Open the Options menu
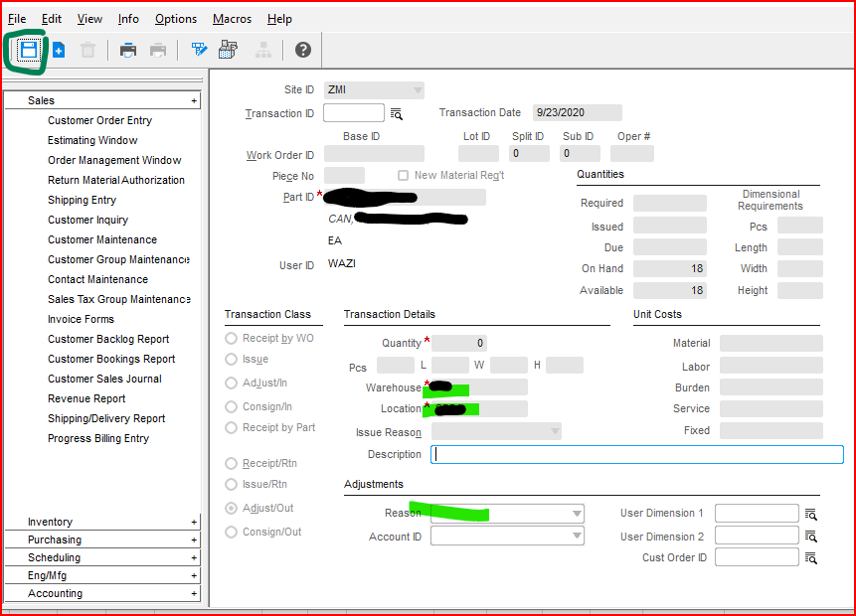This screenshot has height=616, width=856. (x=176, y=19)
